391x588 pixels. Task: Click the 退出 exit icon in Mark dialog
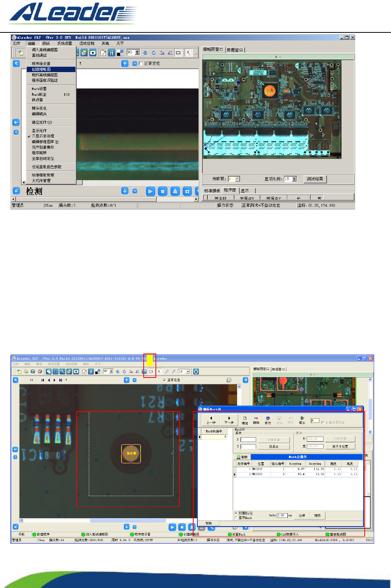(302, 420)
